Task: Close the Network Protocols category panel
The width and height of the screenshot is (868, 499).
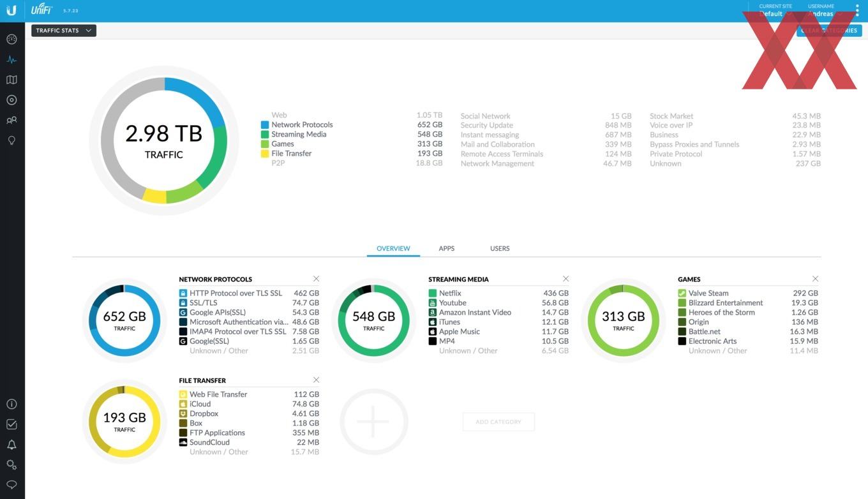Action: pyautogui.click(x=316, y=279)
